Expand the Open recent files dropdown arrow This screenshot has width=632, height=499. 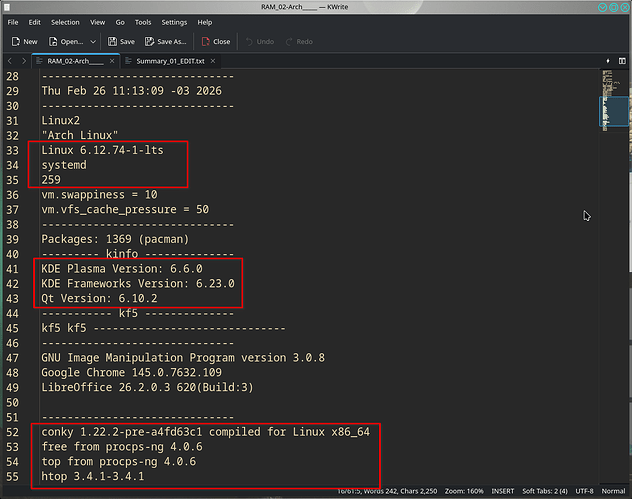coord(93,42)
